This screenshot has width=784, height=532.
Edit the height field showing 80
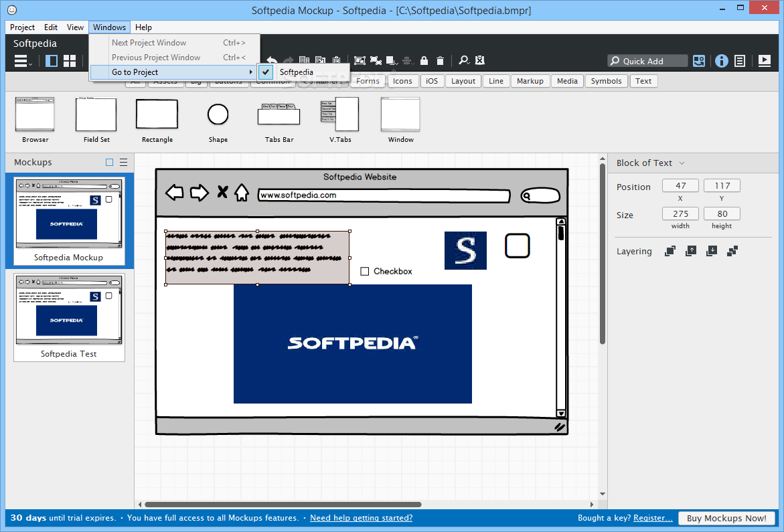tap(722, 213)
